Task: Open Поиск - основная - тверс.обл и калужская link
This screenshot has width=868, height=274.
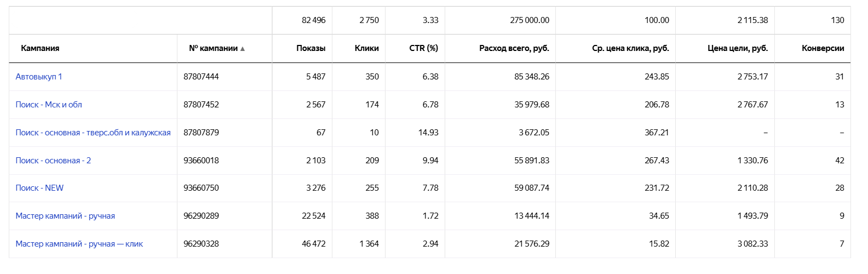Action: click(93, 133)
